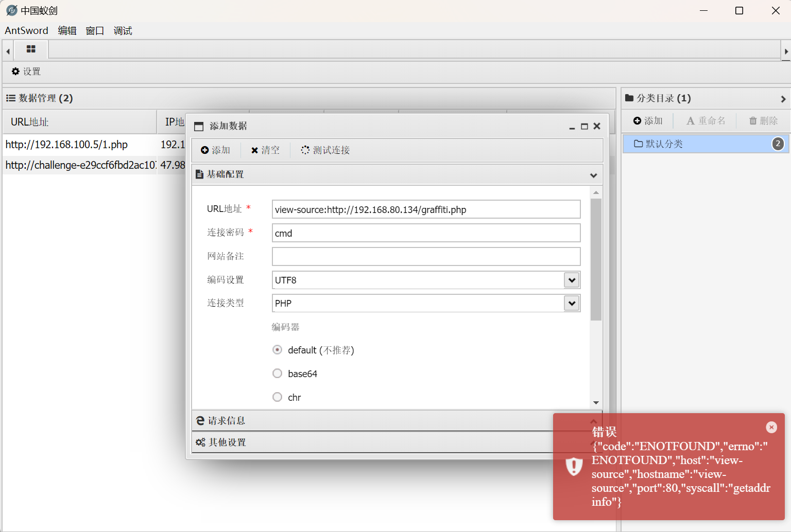The image size is (791, 532).
Task: Click the right tab scroll arrow
Action: pyautogui.click(x=786, y=51)
